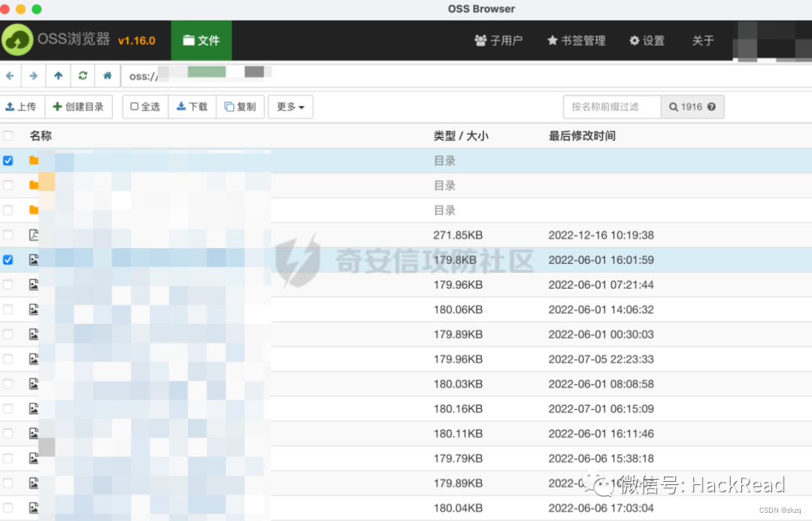The height and width of the screenshot is (521, 812).
Task: Go back with the left arrow icon
Action: click(10, 76)
